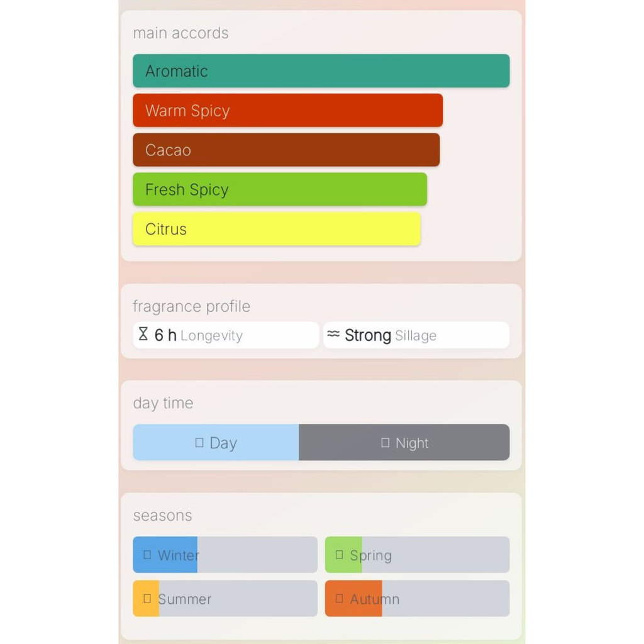This screenshot has width=644, height=644.
Task: Click the Autumn season label
Action: (x=375, y=599)
